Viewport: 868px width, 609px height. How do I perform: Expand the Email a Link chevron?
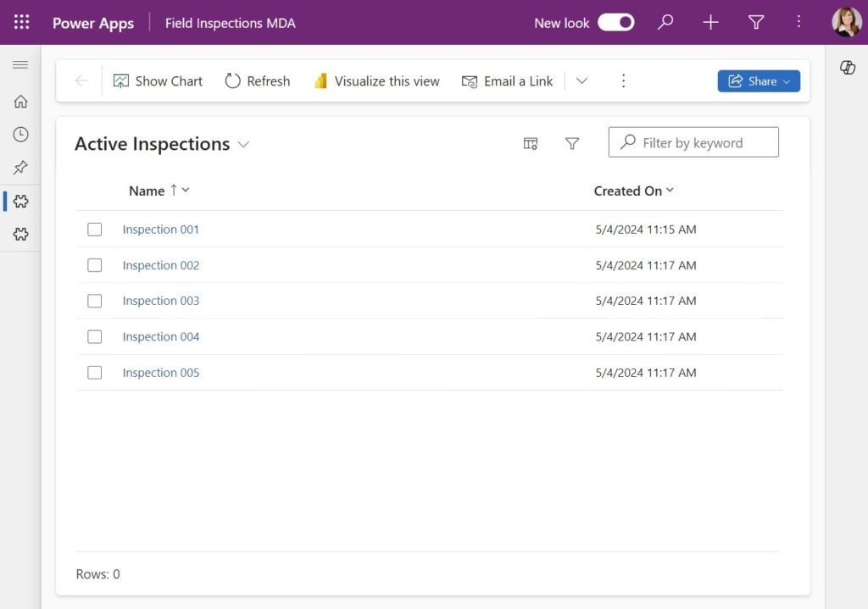(x=581, y=80)
